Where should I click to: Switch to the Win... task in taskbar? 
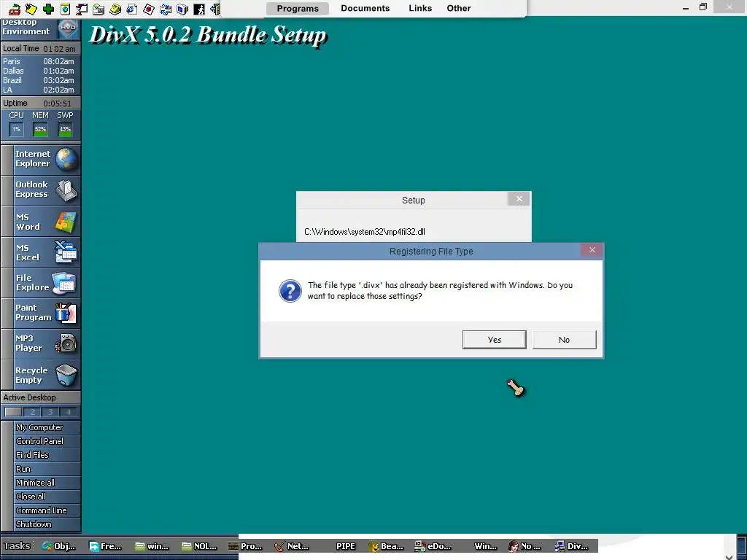tap(485, 546)
